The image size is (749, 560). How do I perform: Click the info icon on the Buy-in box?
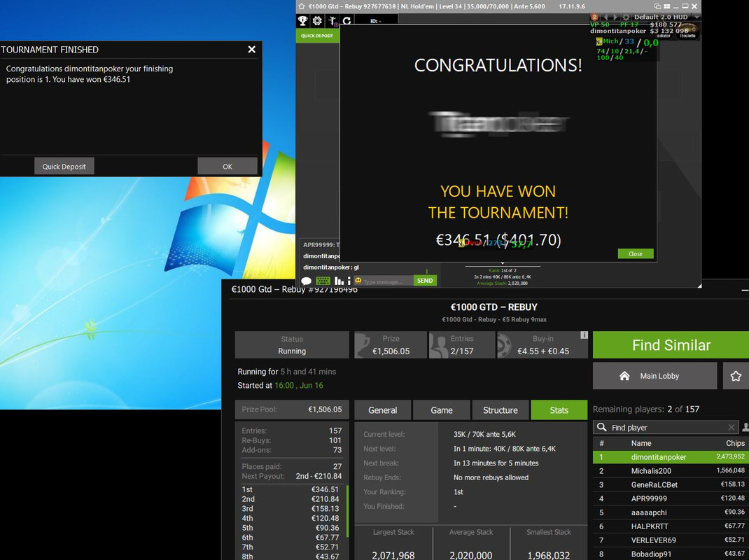(x=584, y=335)
